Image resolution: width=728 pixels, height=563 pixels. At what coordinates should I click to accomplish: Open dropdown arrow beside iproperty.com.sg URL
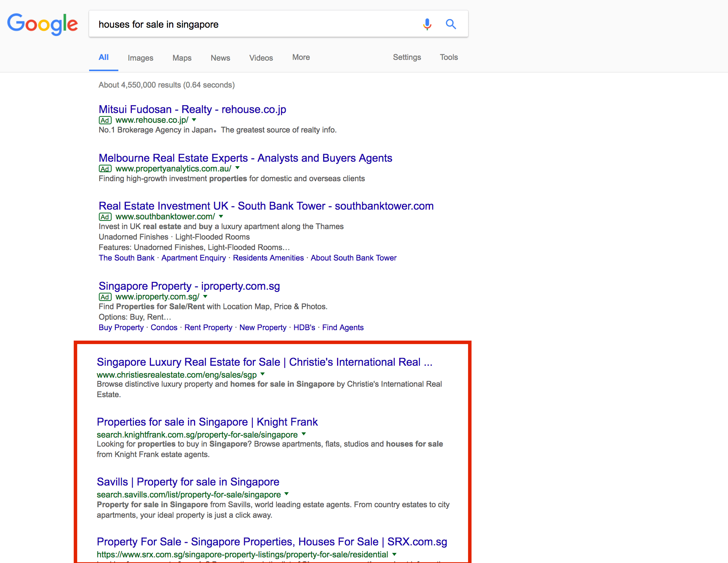pos(205,296)
